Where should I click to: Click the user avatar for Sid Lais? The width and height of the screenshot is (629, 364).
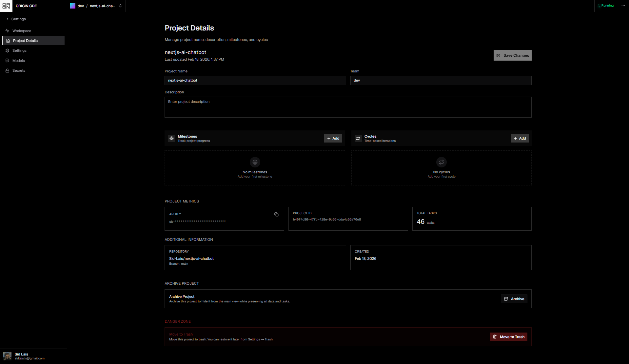point(7,356)
